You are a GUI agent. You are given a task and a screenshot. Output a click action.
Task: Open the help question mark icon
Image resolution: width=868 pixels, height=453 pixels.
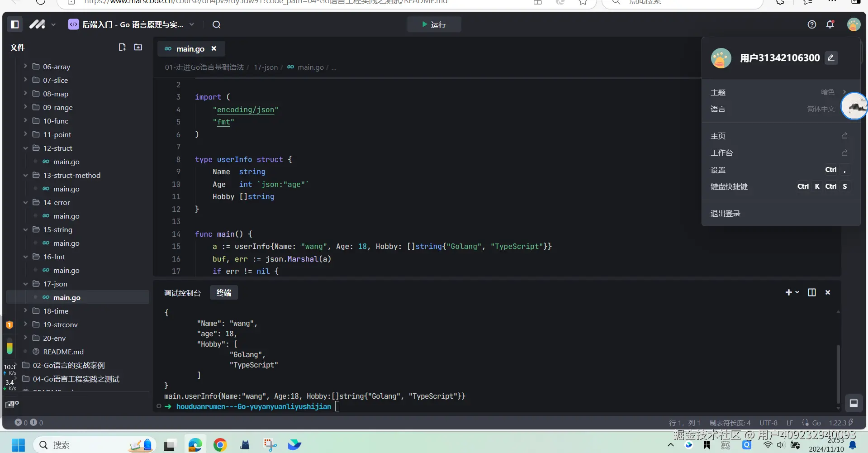point(811,24)
